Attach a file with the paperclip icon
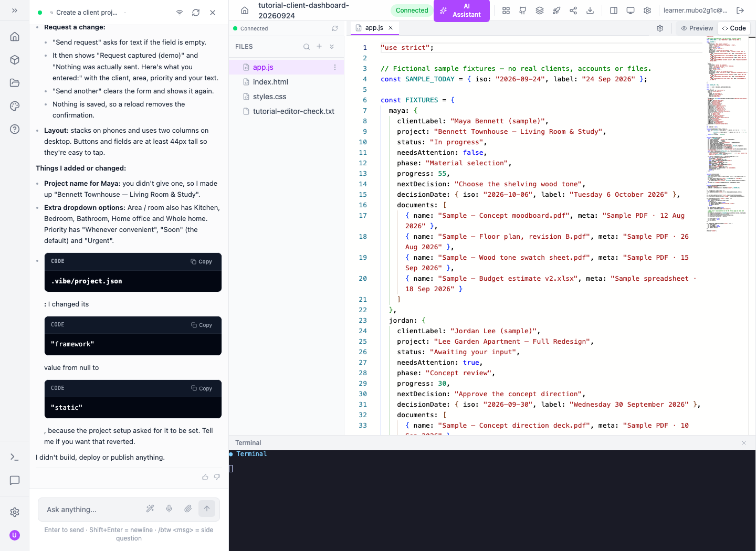The image size is (756, 551). 188,508
